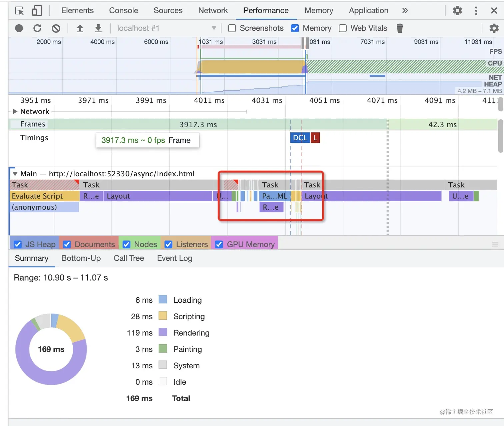
Task: Collect garbage via the trash can icon
Action: point(400,28)
